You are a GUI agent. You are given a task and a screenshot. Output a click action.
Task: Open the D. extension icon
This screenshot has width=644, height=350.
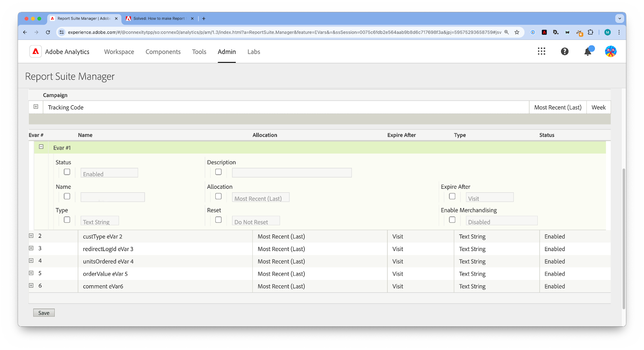pyautogui.click(x=556, y=32)
